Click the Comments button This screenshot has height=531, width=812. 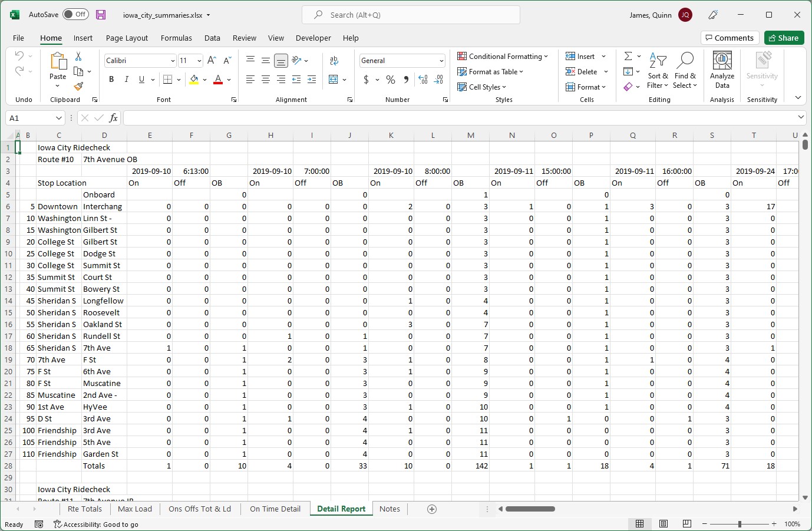coord(730,37)
